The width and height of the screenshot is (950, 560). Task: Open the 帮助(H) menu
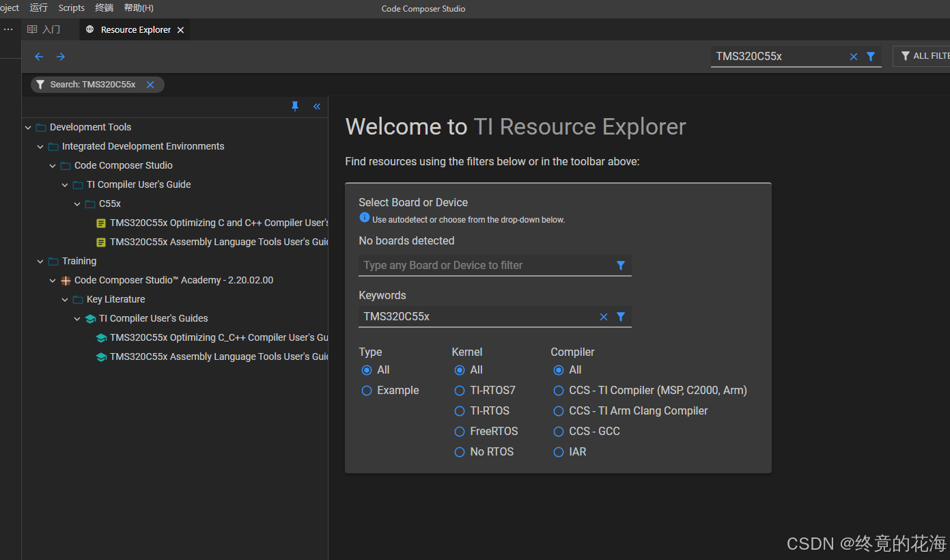139,8
